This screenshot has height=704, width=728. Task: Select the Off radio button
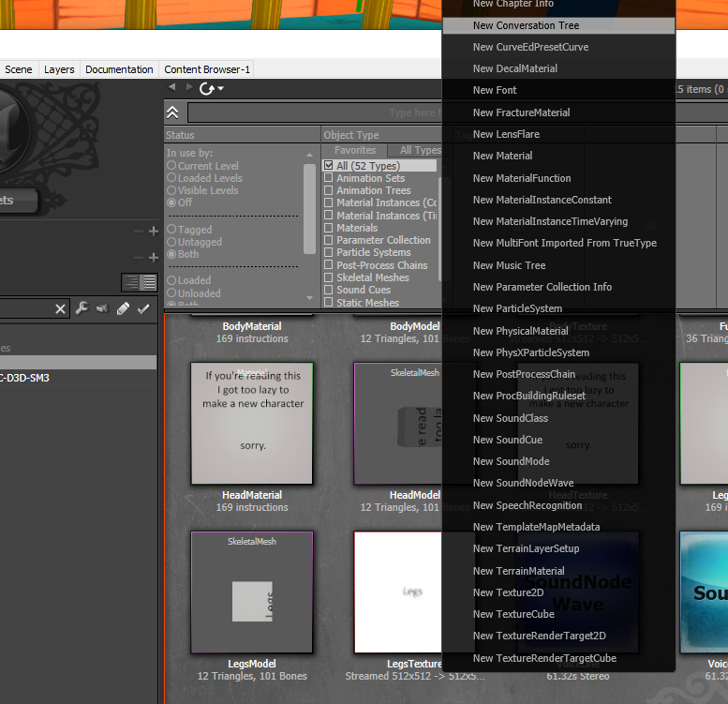click(x=171, y=202)
